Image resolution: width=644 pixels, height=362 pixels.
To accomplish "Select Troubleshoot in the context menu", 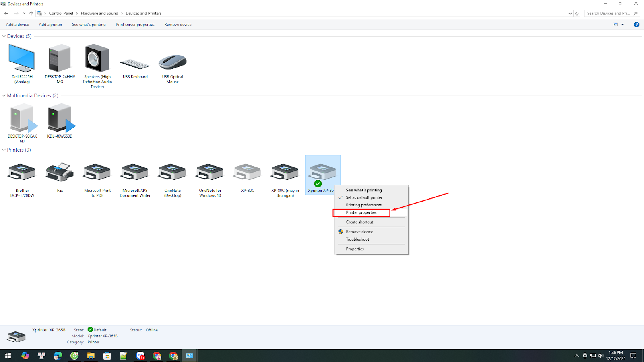I will point(357,239).
